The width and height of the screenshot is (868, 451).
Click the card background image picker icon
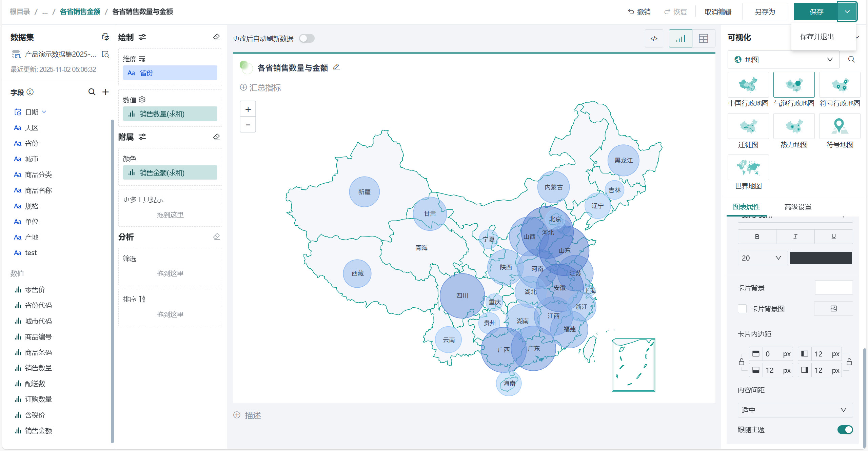pos(833,308)
